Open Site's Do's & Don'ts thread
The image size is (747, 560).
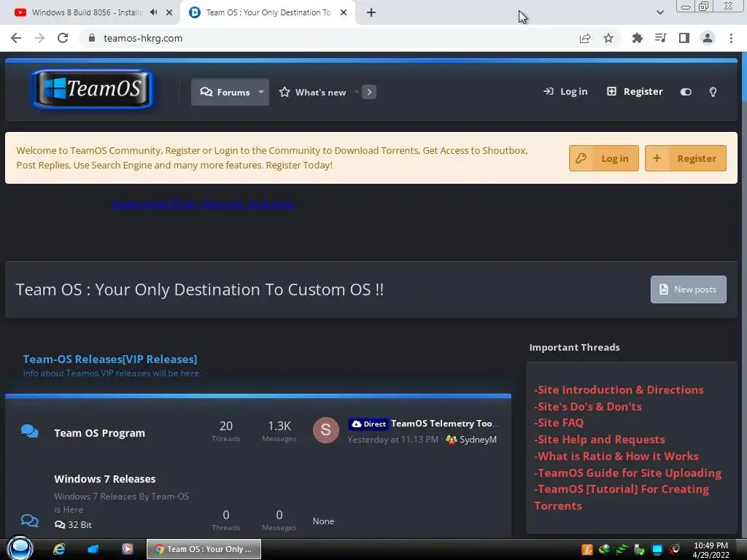pos(588,406)
